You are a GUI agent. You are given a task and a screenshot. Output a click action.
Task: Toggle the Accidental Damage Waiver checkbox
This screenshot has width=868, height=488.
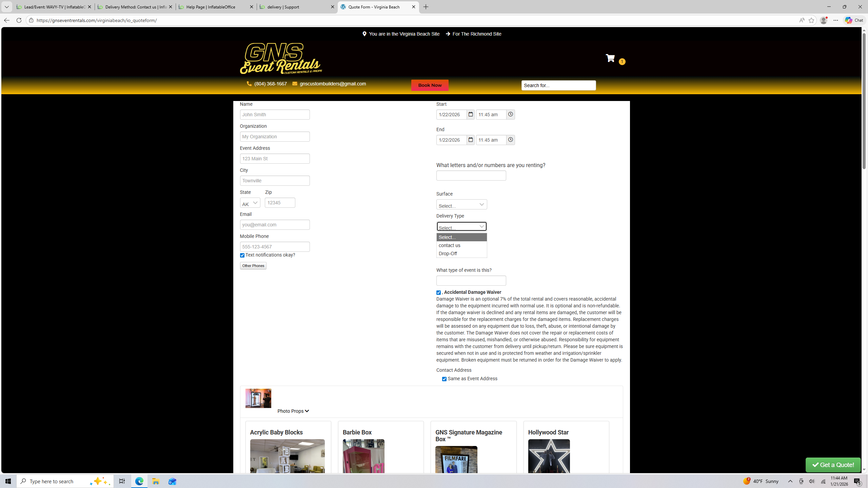438,293
